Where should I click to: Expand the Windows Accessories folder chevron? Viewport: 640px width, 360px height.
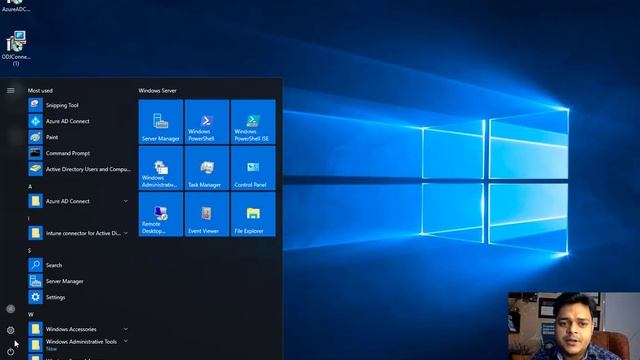pyautogui.click(x=126, y=329)
